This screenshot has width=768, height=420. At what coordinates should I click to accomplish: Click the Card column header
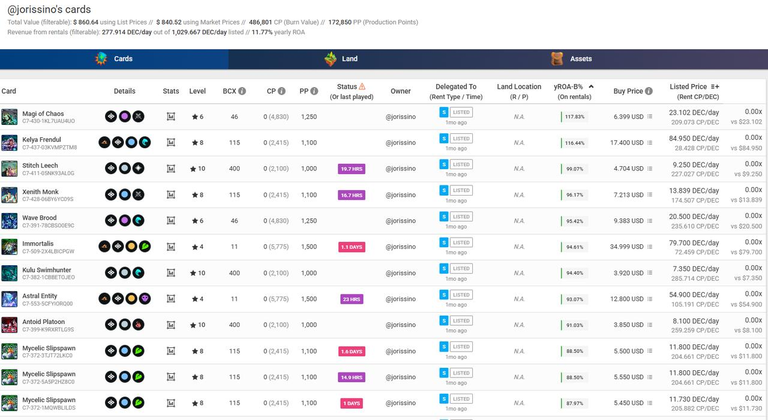(9, 91)
